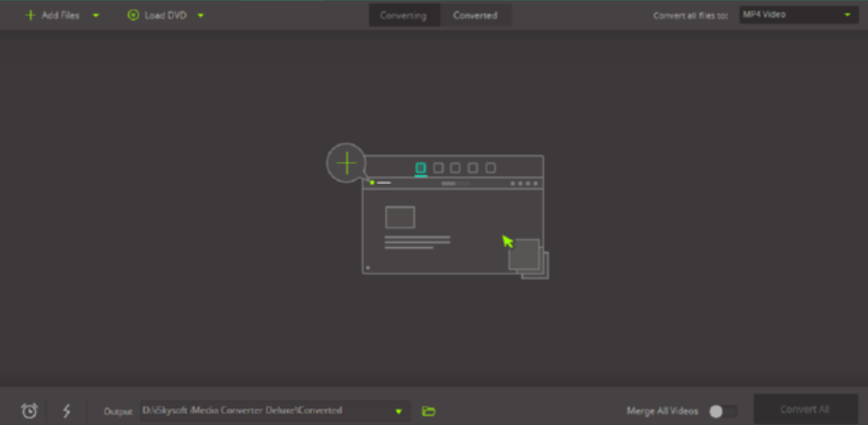Expand the Load DVD dropdown arrow
This screenshot has width=868, height=425.
pyautogui.click(x=200, y=16)
